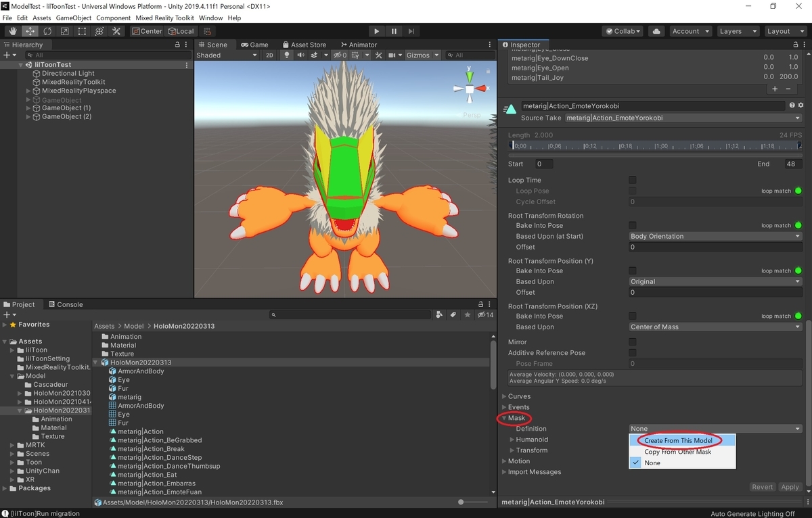The width and height of the screenshot is (812, 518).
Task: Open Center of Mass dropdown
Action: (x=715, y=327)
